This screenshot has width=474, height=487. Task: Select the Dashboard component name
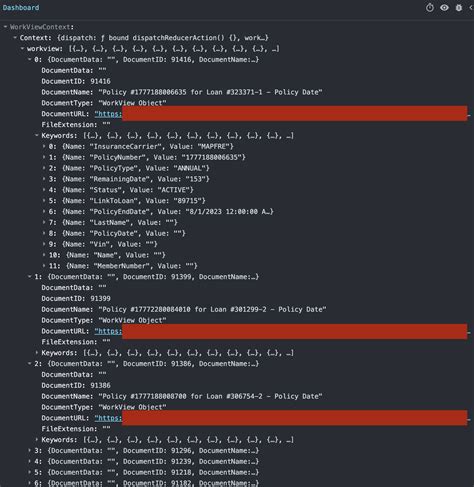pos(21,7)
